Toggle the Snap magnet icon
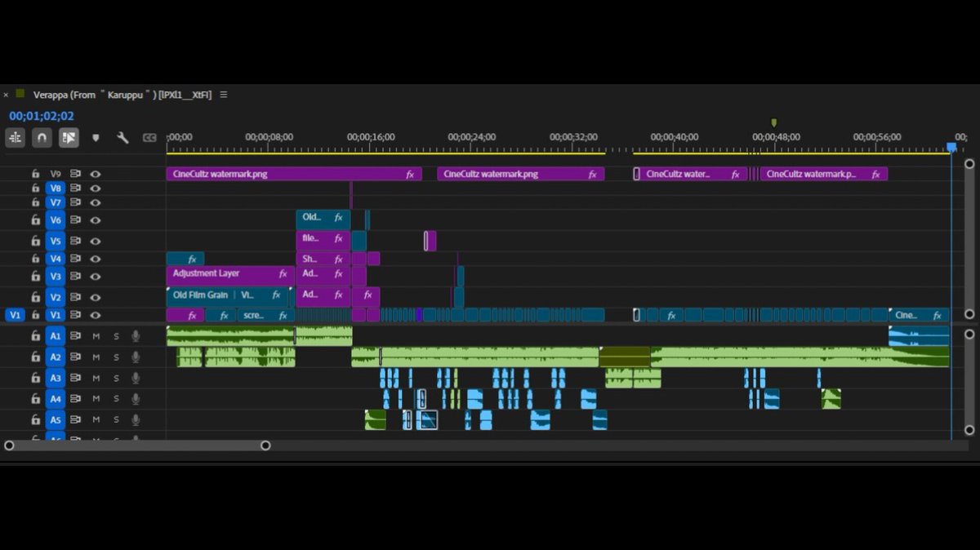The width and height of the screenshot is (980, 550). 42,138
